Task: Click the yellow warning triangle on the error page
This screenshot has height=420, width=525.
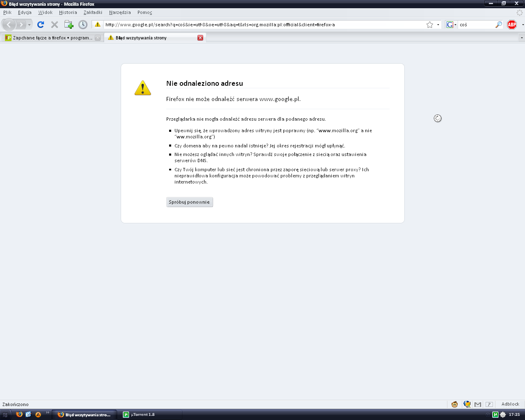Action: point(143,88)
